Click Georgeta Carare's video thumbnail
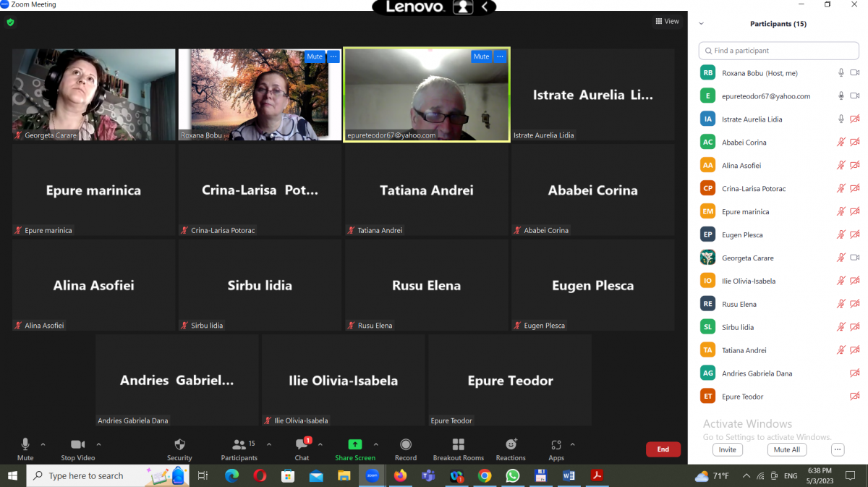The height and width of the screenshot is (487, 868). point(94,95)
